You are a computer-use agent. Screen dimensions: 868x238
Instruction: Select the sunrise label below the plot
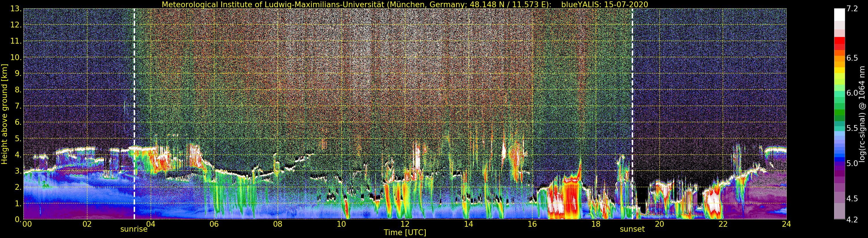(x=134, y=229)
